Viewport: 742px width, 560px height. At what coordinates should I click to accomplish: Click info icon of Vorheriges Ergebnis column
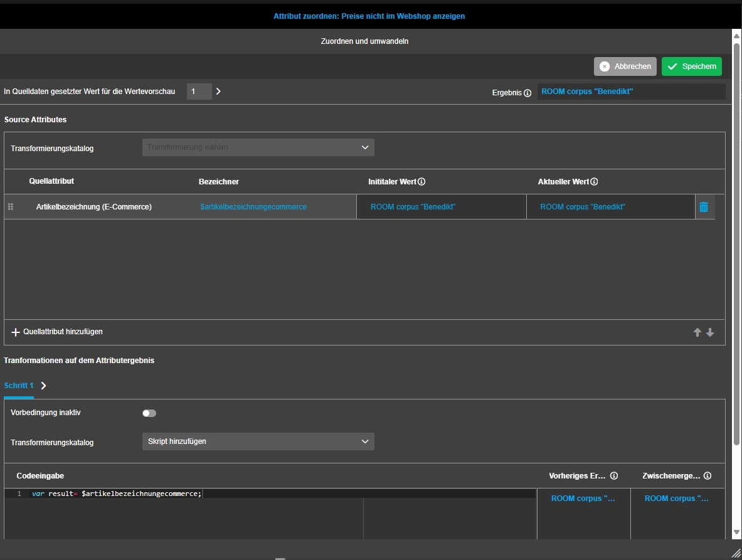coord(614,476)
